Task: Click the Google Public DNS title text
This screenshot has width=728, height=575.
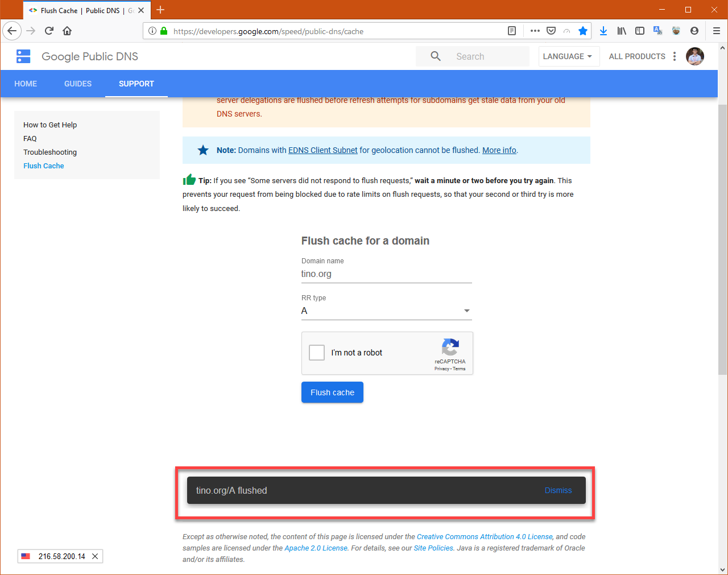Action: (90, 56)
